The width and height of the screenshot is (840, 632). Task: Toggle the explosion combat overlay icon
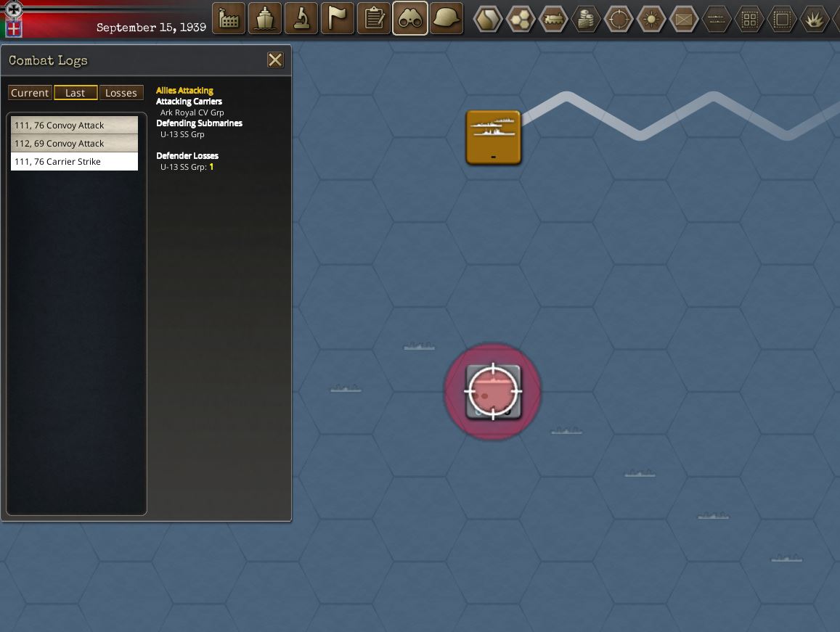pos(815,20)
